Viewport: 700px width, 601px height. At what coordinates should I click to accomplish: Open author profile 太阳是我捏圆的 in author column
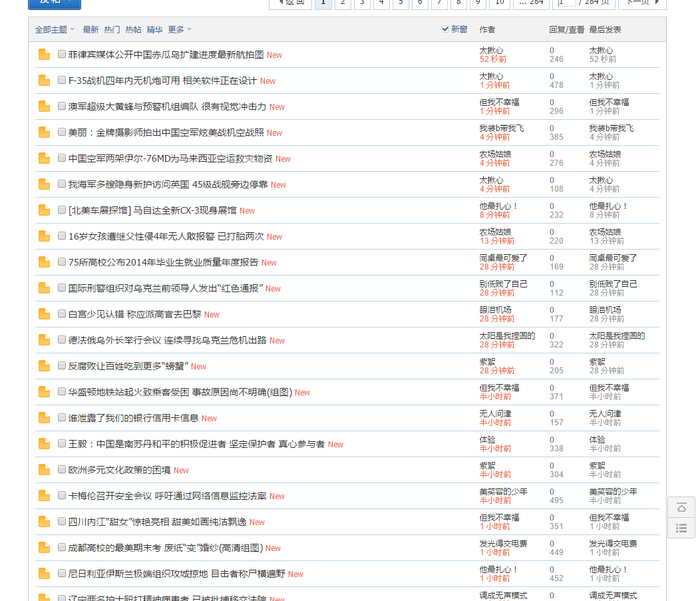pyautogui.click(x=507, y=336)
